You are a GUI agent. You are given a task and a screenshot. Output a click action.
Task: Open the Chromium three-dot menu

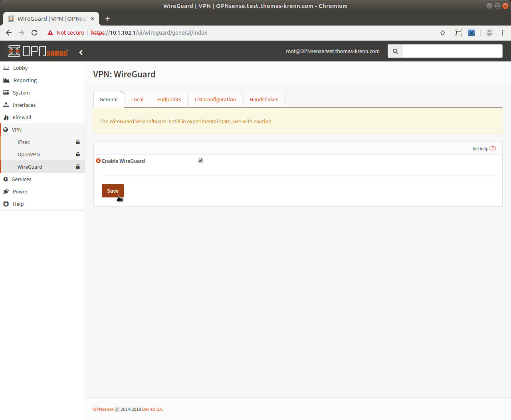[502, 33]
